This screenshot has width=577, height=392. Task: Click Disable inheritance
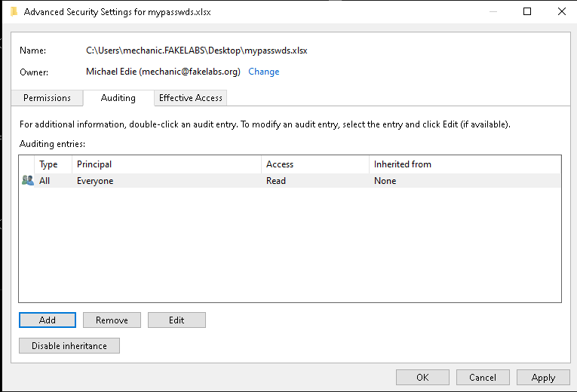(x=69, y=346)
